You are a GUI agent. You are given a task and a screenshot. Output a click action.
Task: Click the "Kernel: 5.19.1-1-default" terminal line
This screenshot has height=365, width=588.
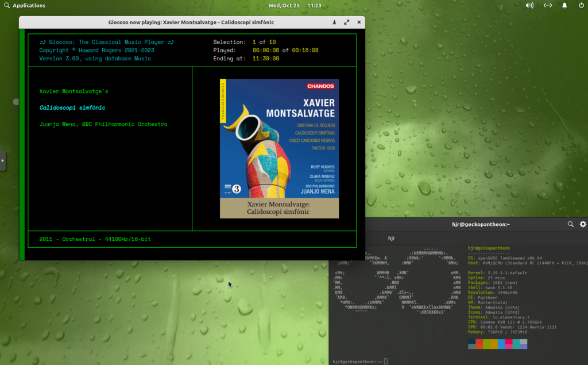[497, 273]
